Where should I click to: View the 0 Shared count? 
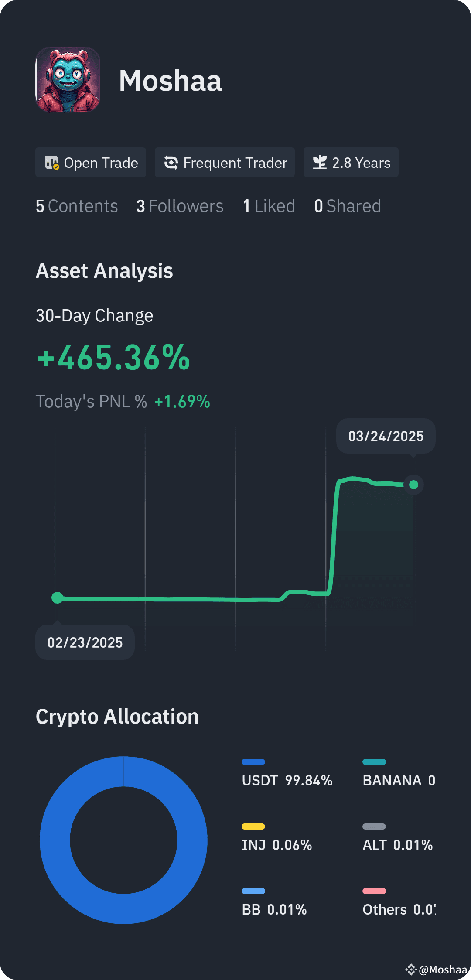pyautogui.click(x=348, y=206)
